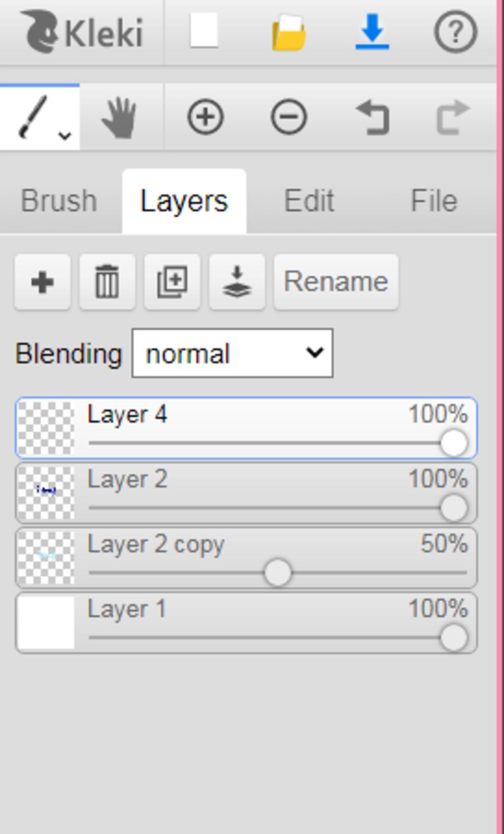Add a new layer with plus button

click(x=42, y=282)
